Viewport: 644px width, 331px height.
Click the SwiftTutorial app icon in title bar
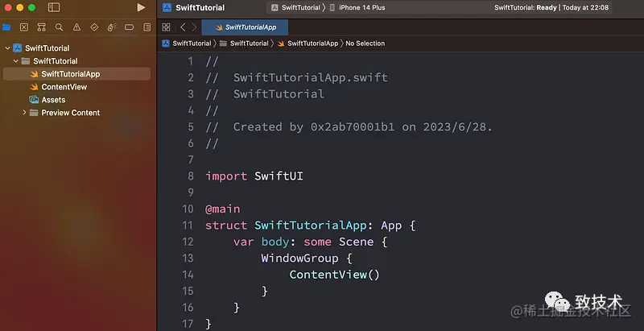(167, 7)
